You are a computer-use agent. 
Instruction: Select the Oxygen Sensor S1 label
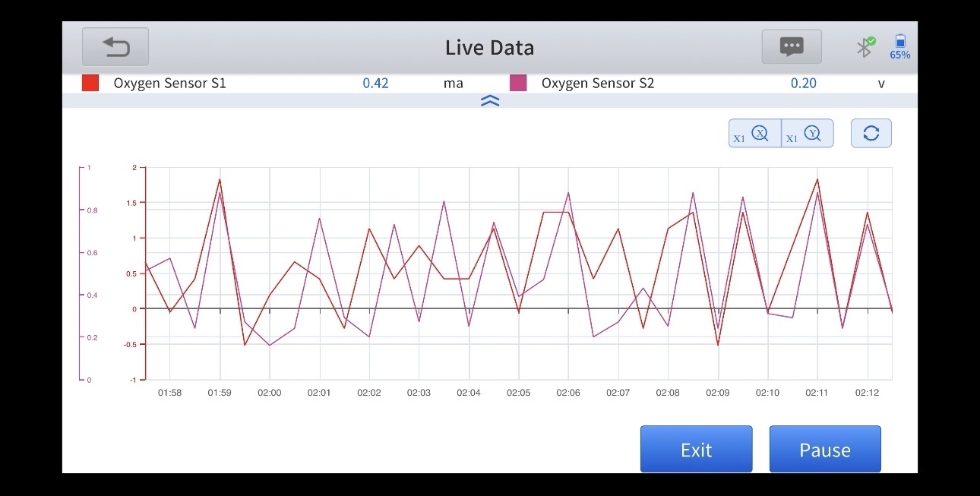point(169,84)
